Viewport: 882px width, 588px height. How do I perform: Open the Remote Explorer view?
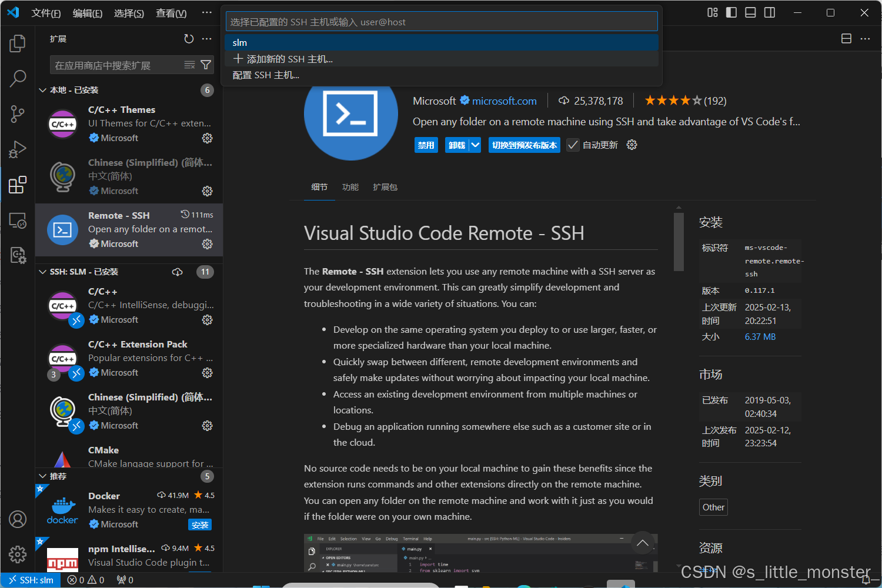pos(18,220)
